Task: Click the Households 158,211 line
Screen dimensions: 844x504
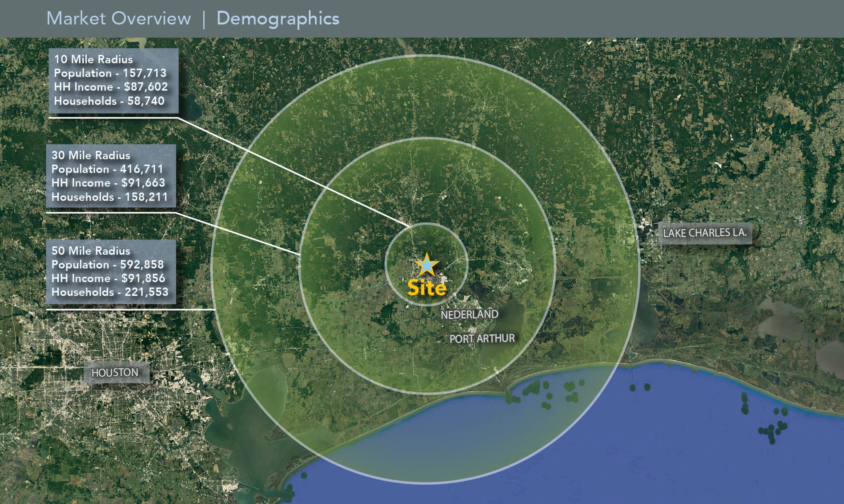Action: (109, 197)
